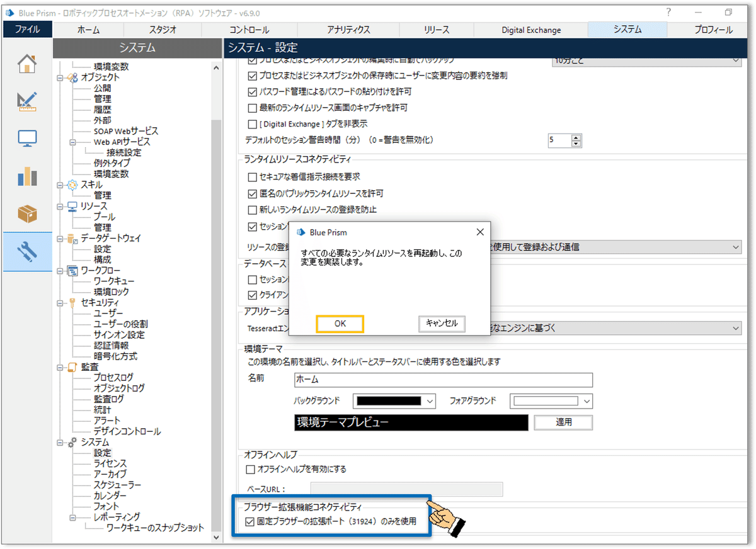Click the ワークフロー tree node icon
Viewport: 756px width, 549px height.
pyautogui.click(x=72, y=271)
